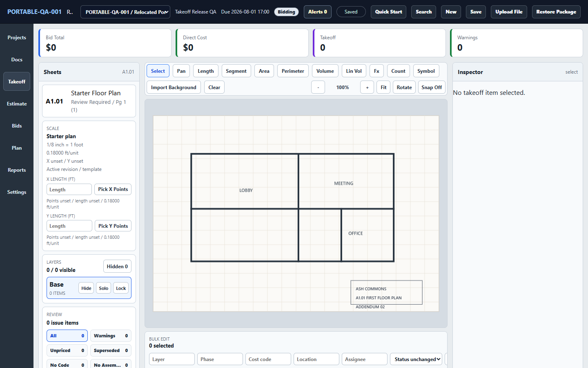Go to Reports in the sidebar
Viewport: 588px width, 368px height.
[x=17, y=170]
